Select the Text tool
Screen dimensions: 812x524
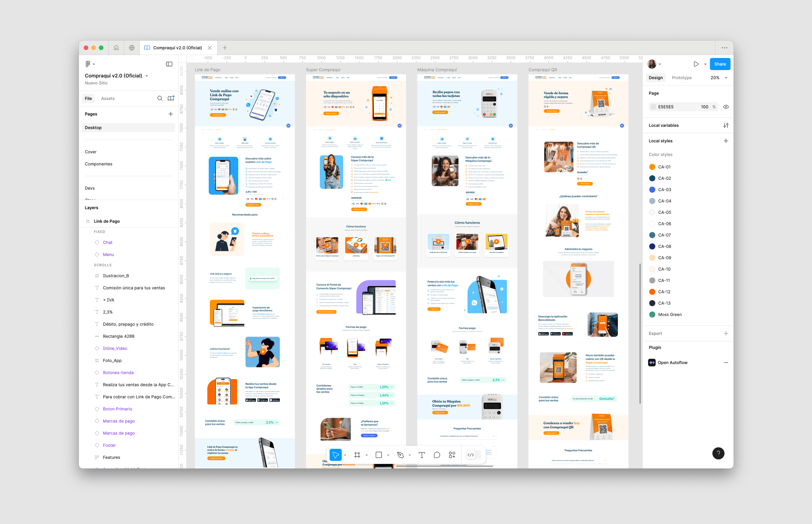tap(422, 455)
